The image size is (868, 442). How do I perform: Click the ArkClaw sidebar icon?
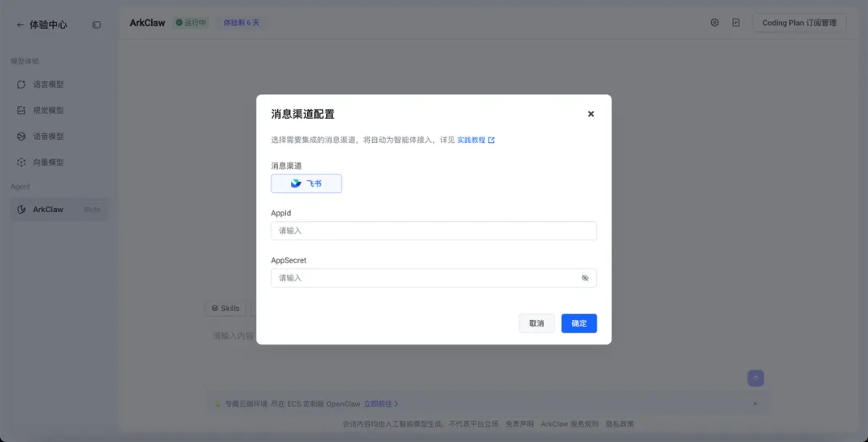[x=21, y=210]
